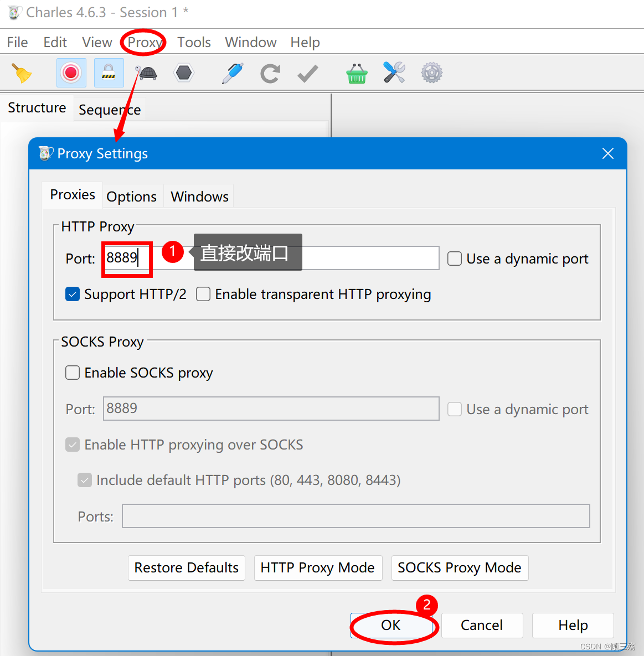Toggle SSL Proxying padlock icon
The height and width of the screenshot is (656, 644).
109,73
